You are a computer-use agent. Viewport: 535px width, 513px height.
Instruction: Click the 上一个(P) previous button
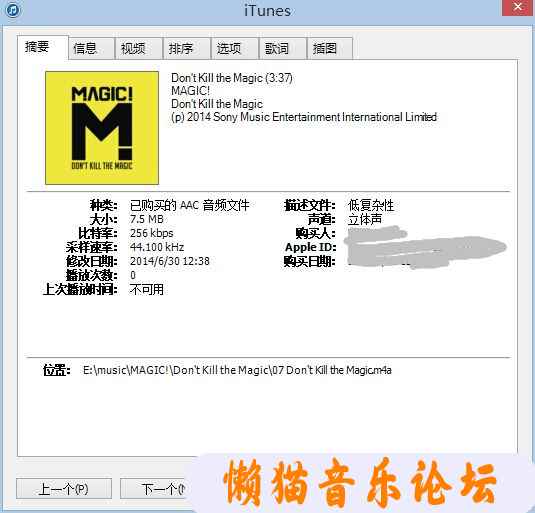pyautogui.click(x=64, y=488)
